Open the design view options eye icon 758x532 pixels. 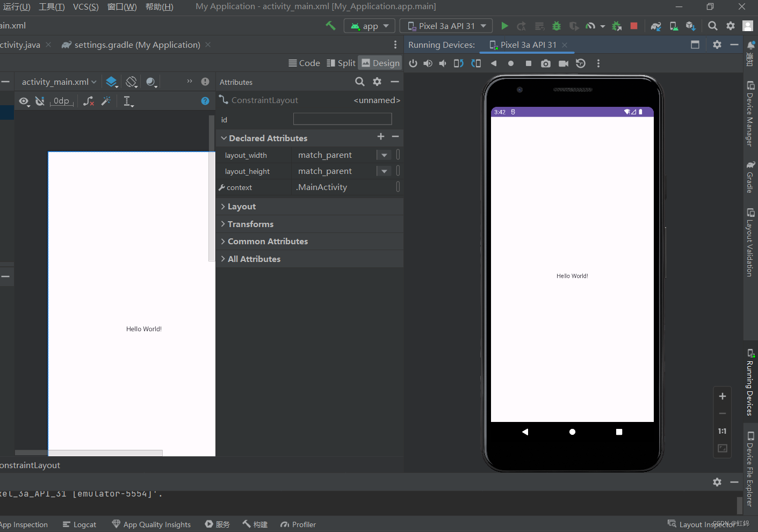(24, 101)
